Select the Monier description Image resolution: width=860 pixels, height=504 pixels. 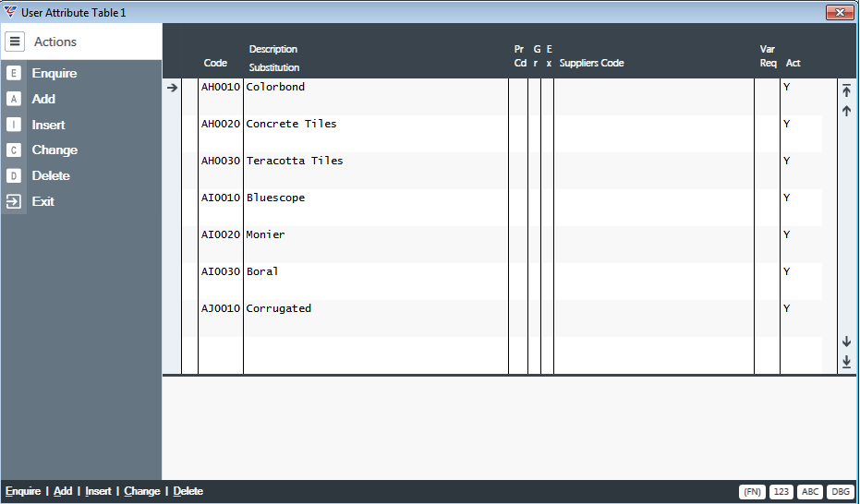pos(265,234)
